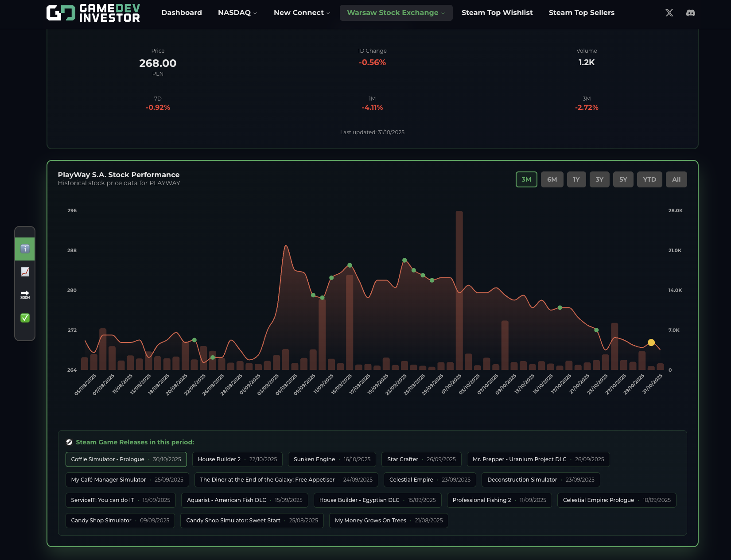Select the chart icon in left sidebar
This screenshot has height=560, width=731.
click(x=25, y=272)
